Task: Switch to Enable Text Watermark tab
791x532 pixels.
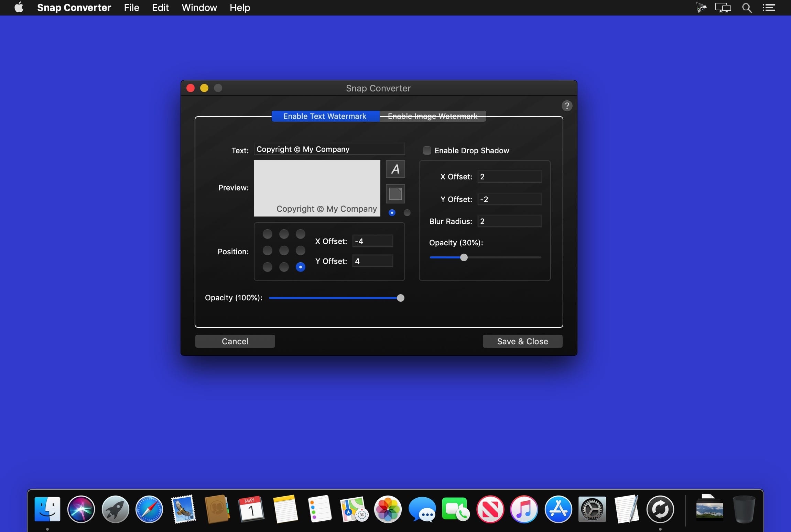Action: 325,116
